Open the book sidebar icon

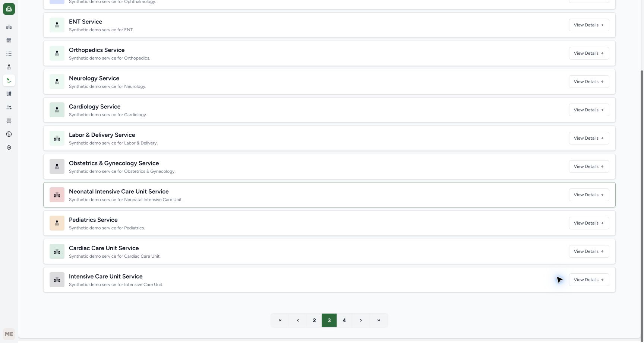point(9,94)
